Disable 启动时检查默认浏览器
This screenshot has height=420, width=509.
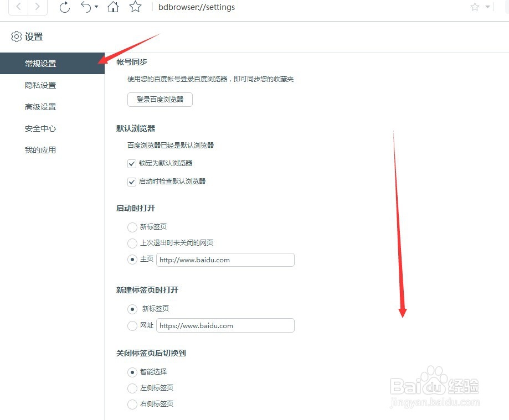[x=132, y=182]
